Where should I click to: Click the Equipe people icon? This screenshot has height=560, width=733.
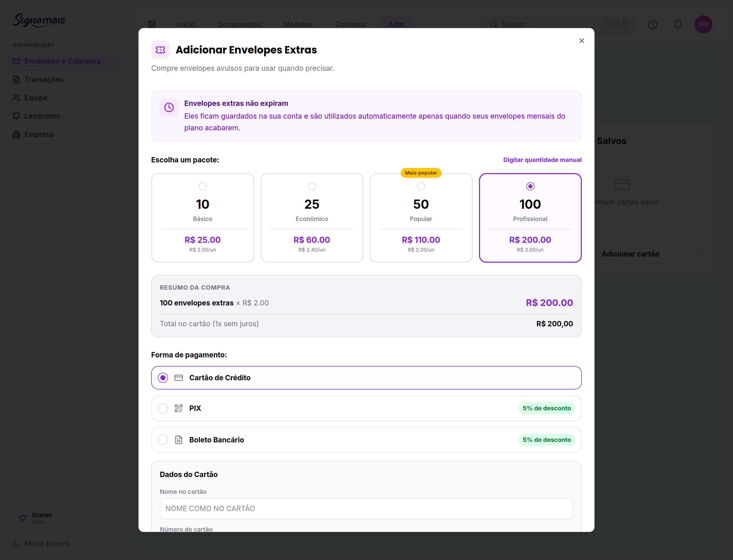click(x=16, y=98)
